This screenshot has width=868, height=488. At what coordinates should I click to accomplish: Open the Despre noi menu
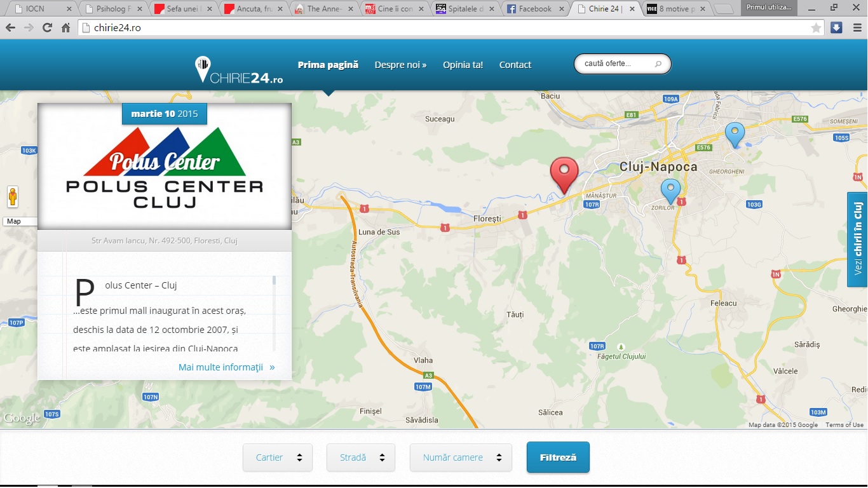pyautogui.click(x=400, y=65)
